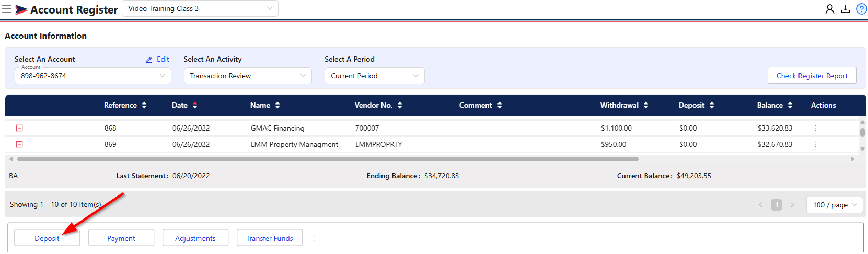Open Video Training Class 3 dropdown
This screenshot has height=254, width=868.
click(x=200, y=8)
